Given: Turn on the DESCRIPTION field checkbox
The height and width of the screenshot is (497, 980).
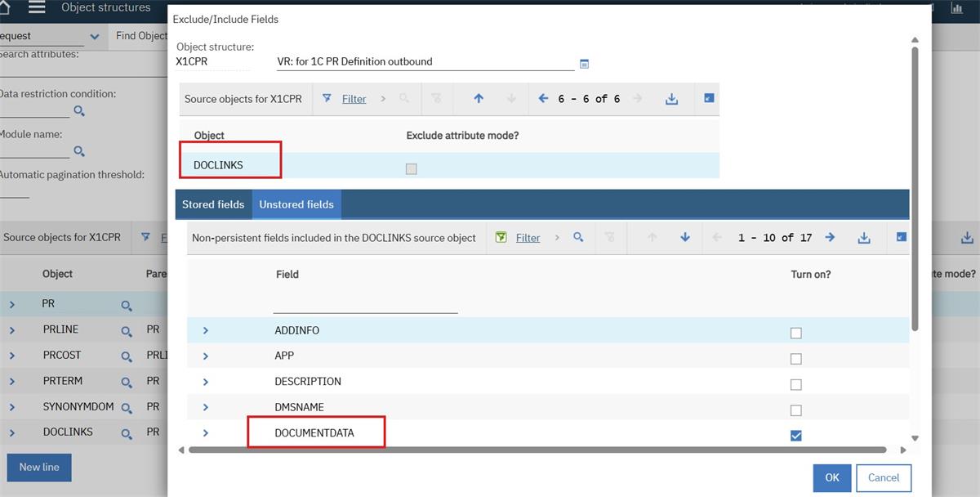Looking at the screenshot, I should pos(796,384).
